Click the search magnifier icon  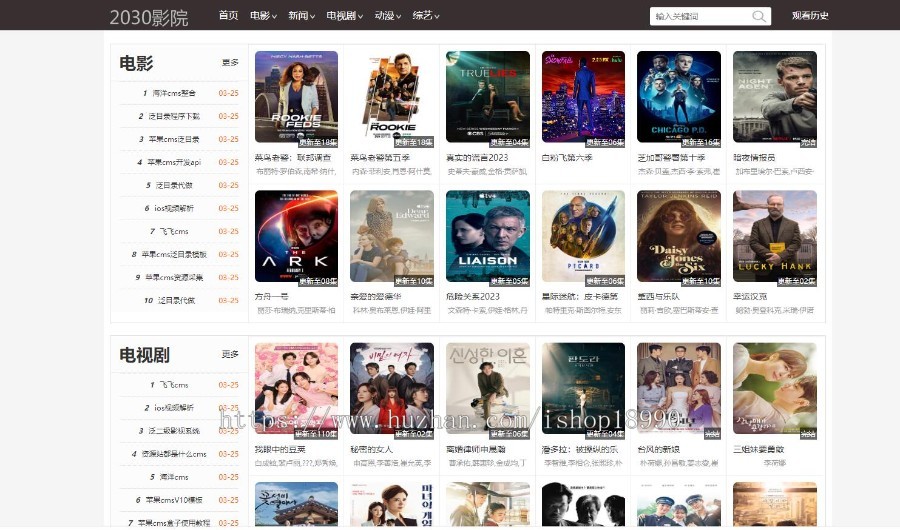coord(759,16)
